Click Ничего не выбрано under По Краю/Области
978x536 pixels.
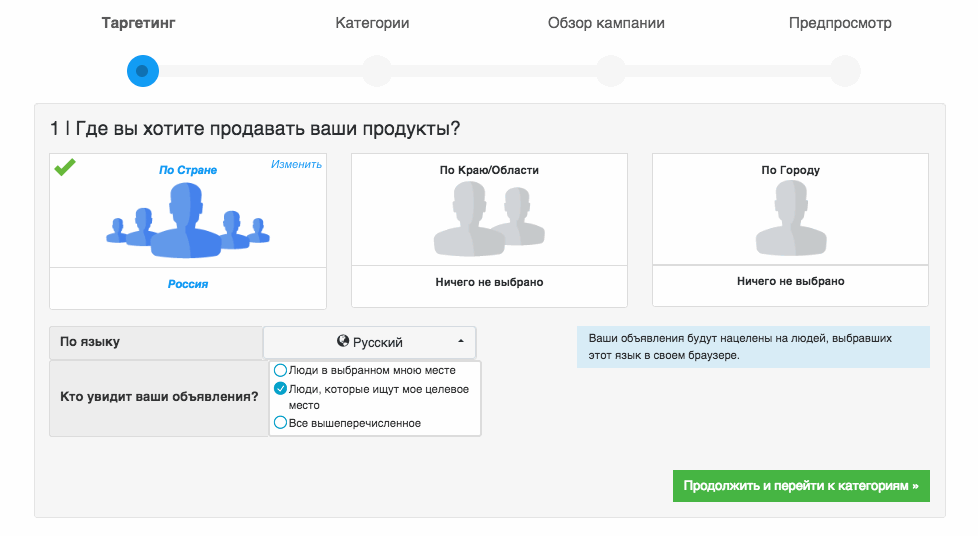pos(489,282)
